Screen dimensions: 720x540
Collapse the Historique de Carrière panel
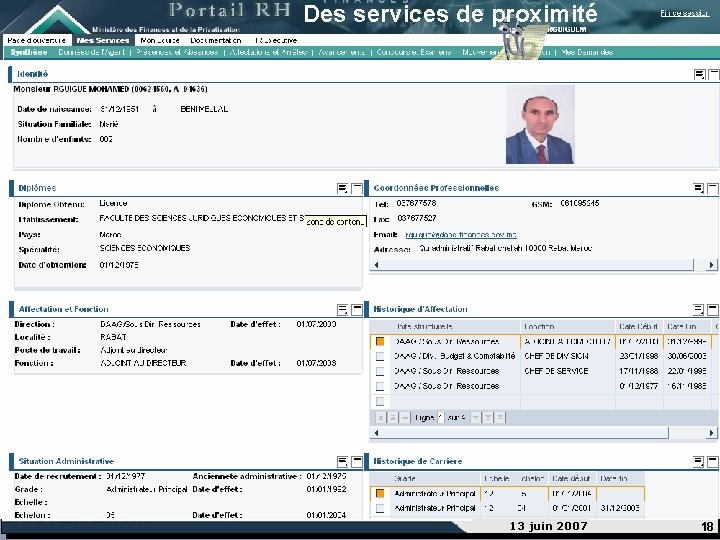coord(713,462)
